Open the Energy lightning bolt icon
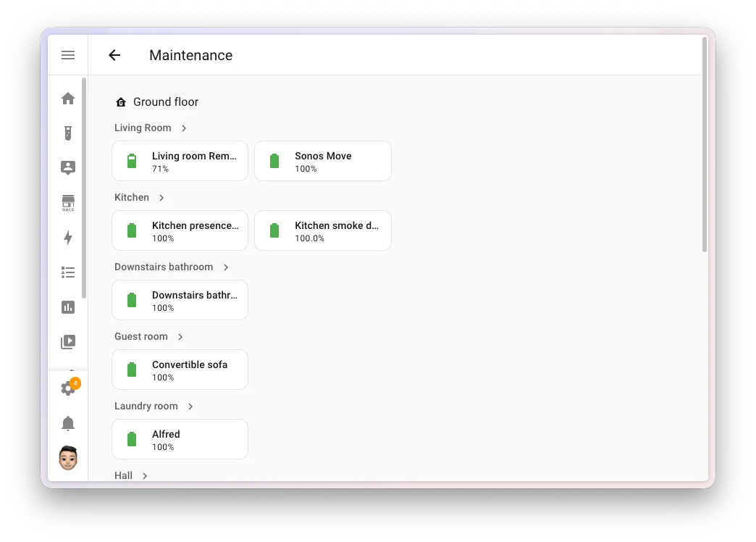The height and width of the screenshot is (542, 756). coord(68,238)
